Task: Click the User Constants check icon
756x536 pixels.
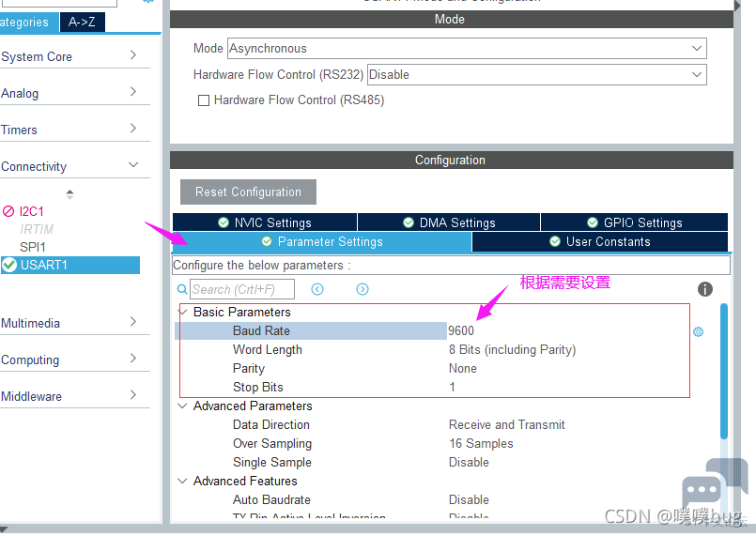Action: click(555, 241)
